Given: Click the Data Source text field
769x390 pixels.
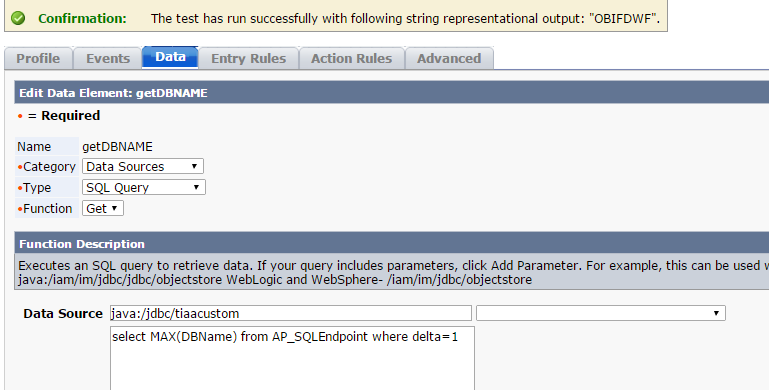Looking at the screenshot, I should pos(291,313).
